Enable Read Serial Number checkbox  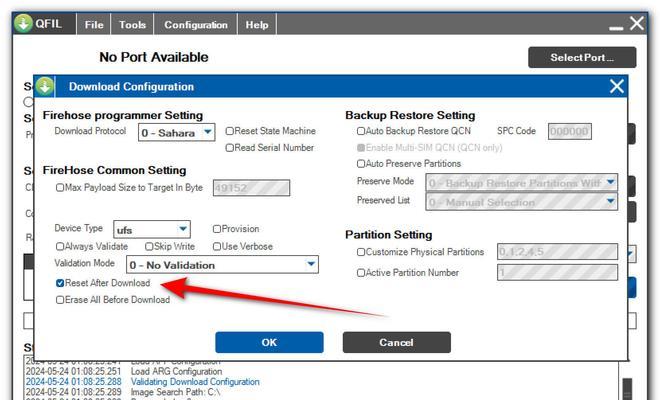point(230,148)
